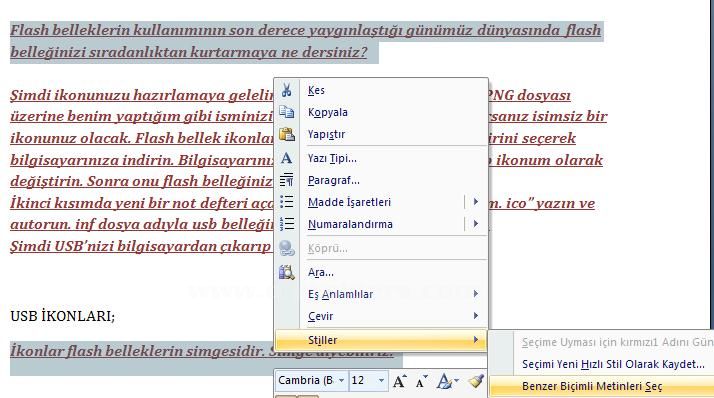Expand the Numaralandırma submenu arrow
Screen dimensions: 714x398
pyautogui.click(x=475, y=224)
